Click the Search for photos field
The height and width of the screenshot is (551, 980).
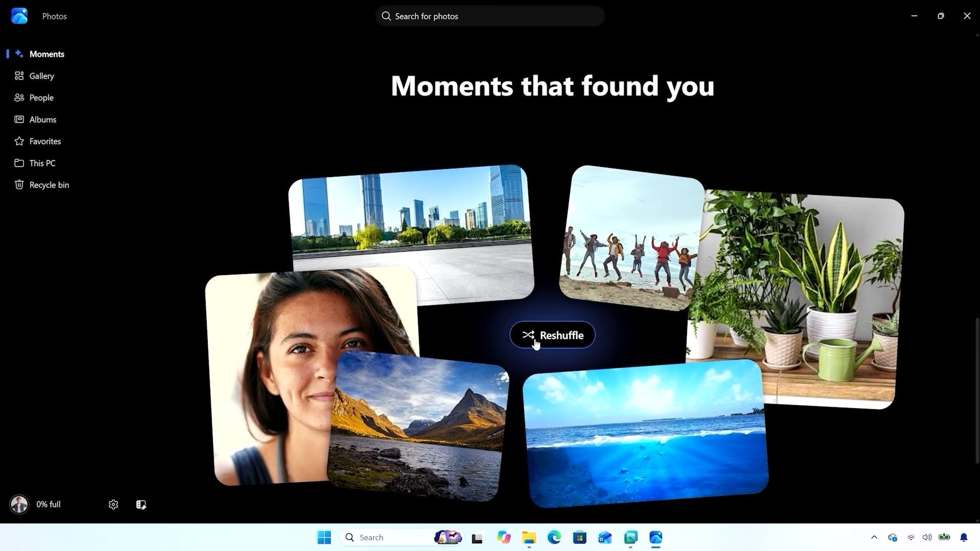(490, 16)
